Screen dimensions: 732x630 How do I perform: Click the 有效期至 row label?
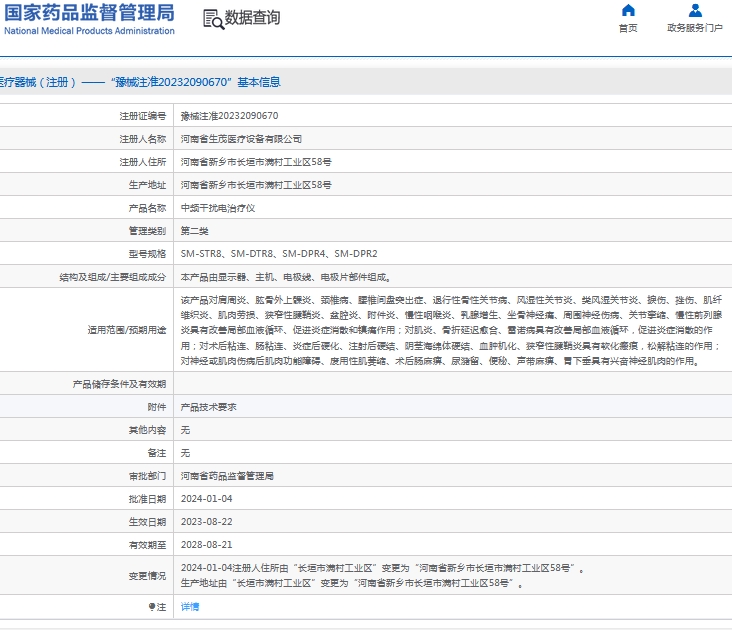(x=147, y=545)
